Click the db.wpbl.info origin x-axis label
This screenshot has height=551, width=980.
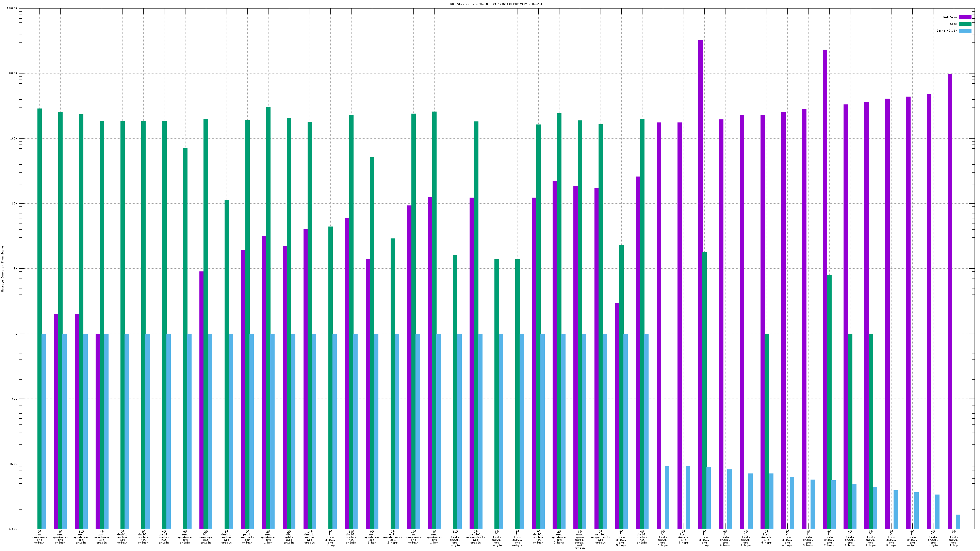(x=289, y=537)
